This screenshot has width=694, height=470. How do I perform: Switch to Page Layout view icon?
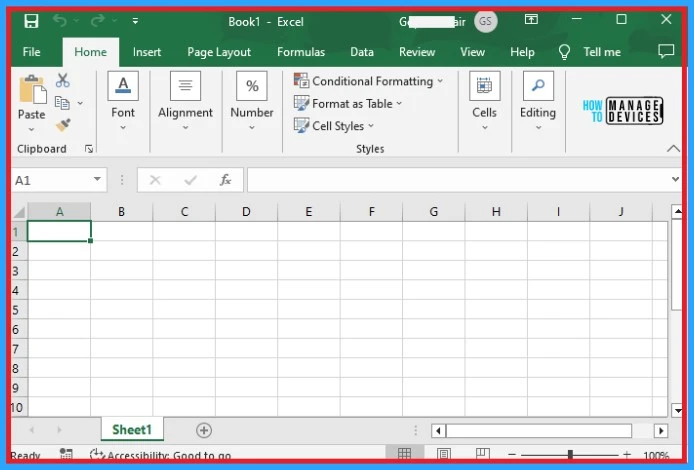[x=443, y=453]
